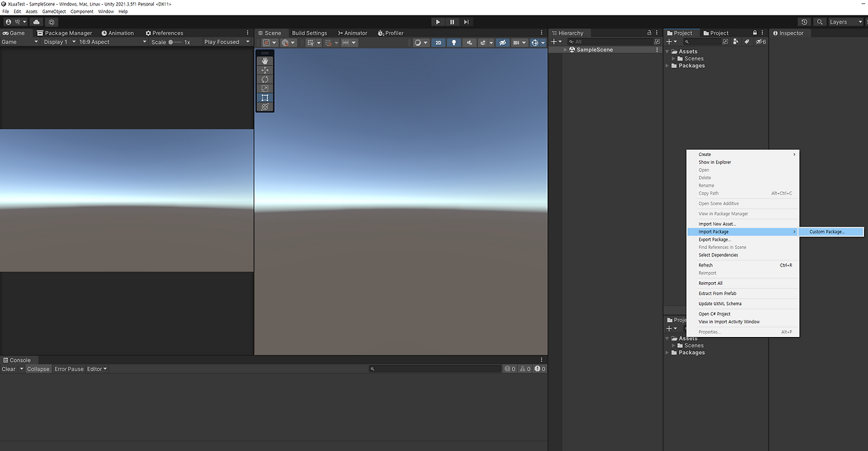The image size is (868, 451).
Task: Select the Move tool in Scene overlay
Action: click(x=264, y=69)
